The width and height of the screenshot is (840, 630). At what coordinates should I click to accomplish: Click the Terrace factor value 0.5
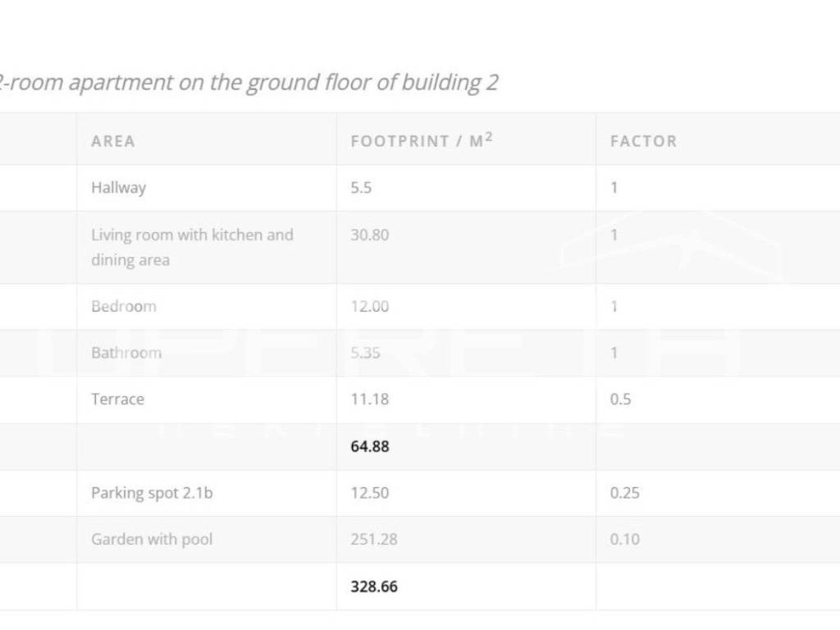coord(621,399)
